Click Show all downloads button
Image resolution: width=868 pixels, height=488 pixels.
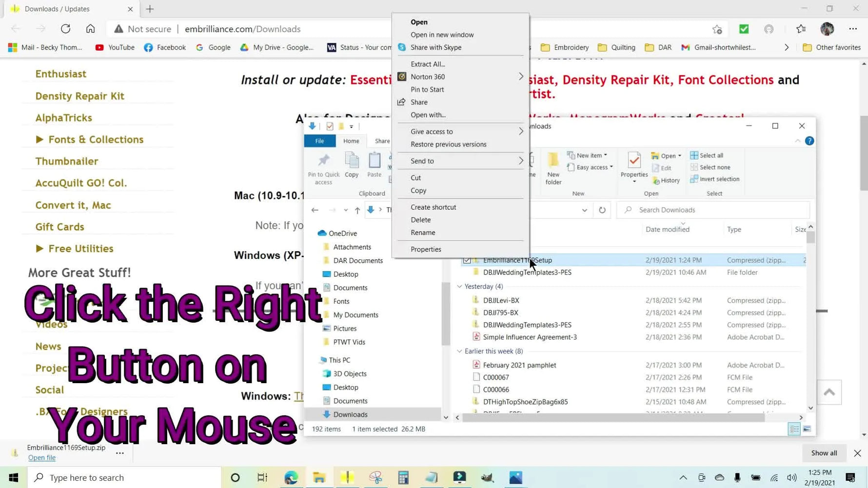(824, 453)
